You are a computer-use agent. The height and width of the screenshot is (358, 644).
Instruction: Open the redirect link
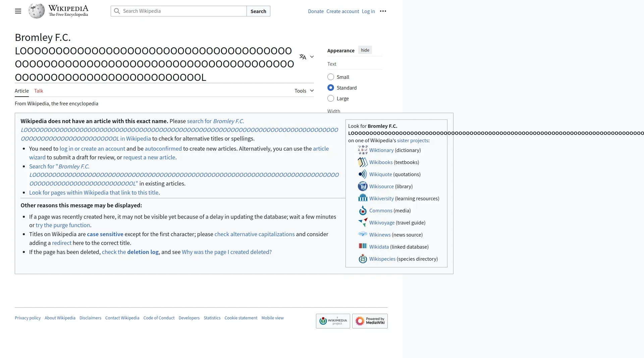click(x=62, y=243)
